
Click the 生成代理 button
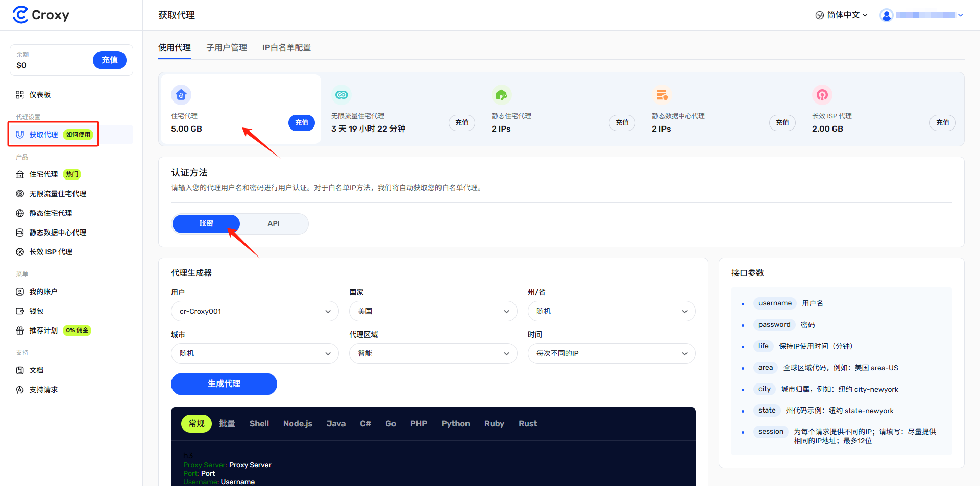tap(224, 384)
